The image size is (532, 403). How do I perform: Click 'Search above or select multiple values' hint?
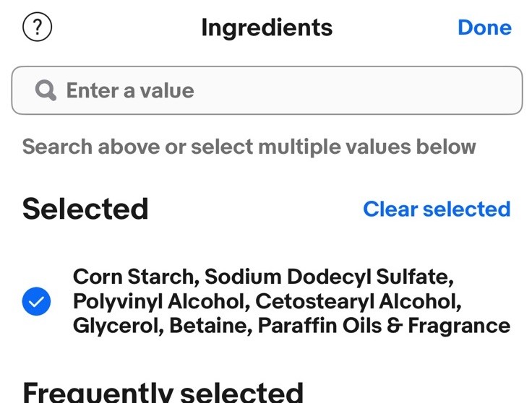tap(249, 147)
